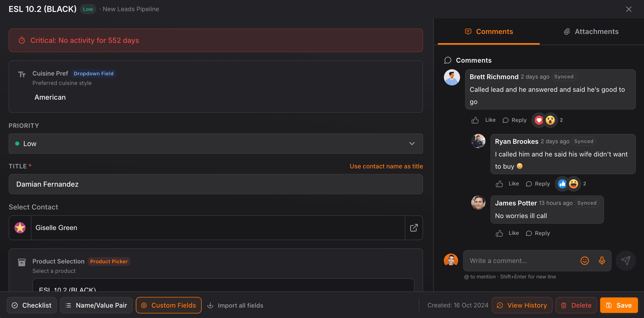Click the microphone voice input icon

(x=602, y=261)
